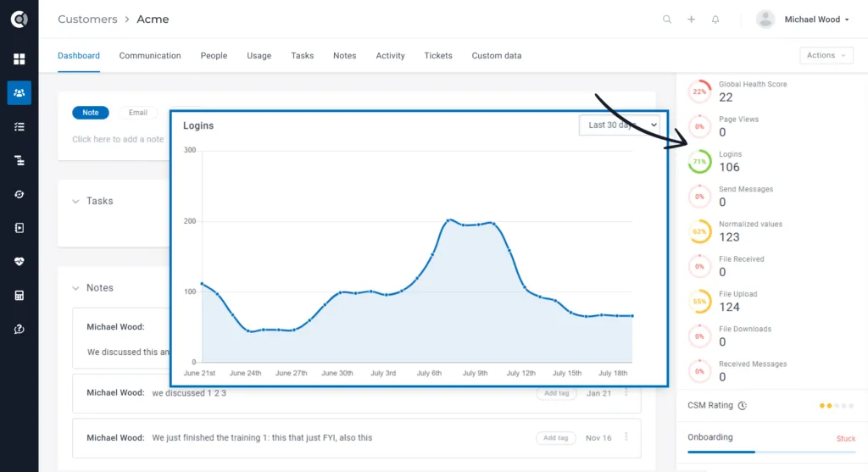Viewport: 868px width, 472px height.
Task: Open the calculator icon in sidebar
Action: [19, 296]
